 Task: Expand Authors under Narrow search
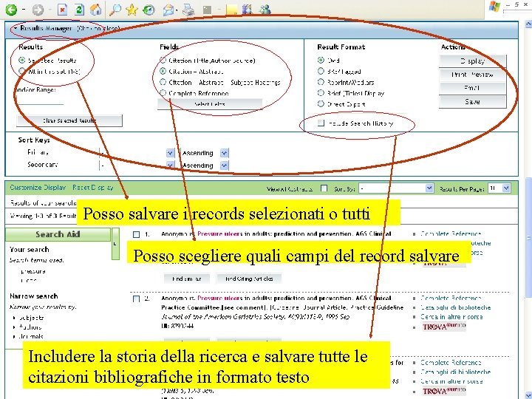point(14,327)
